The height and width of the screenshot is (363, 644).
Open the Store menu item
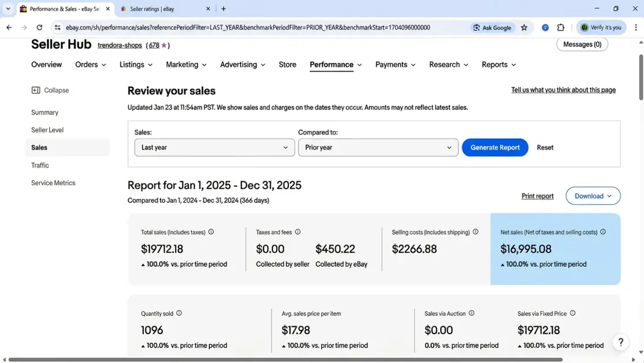click(x=288, y=65)
